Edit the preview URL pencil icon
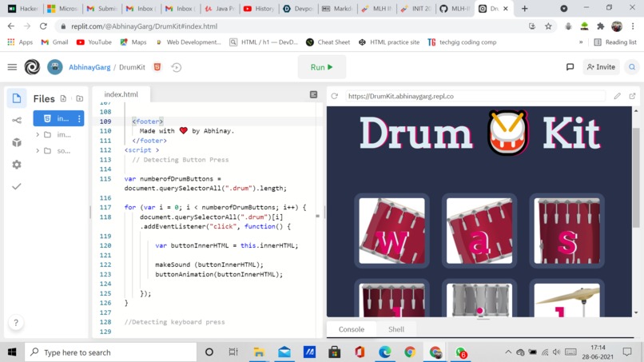 pos(618,96)
